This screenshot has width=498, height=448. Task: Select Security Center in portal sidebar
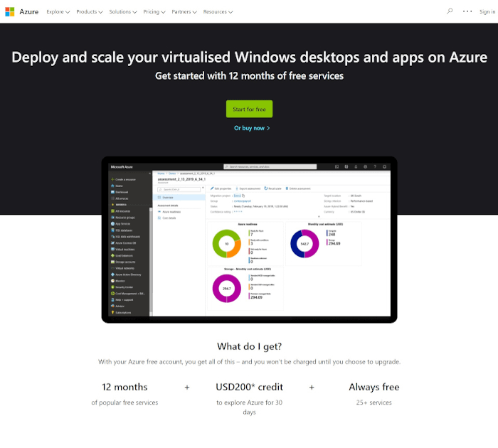point(124,287)
